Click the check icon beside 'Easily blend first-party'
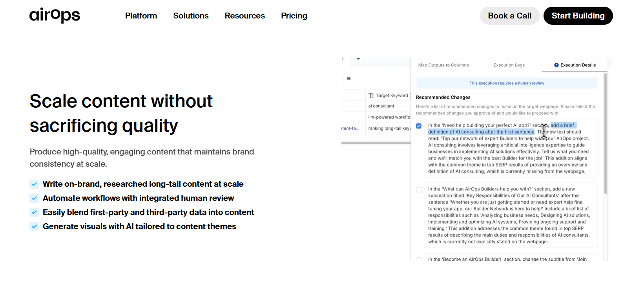This screenshot has height=296, width=644. tap(34, 212)
